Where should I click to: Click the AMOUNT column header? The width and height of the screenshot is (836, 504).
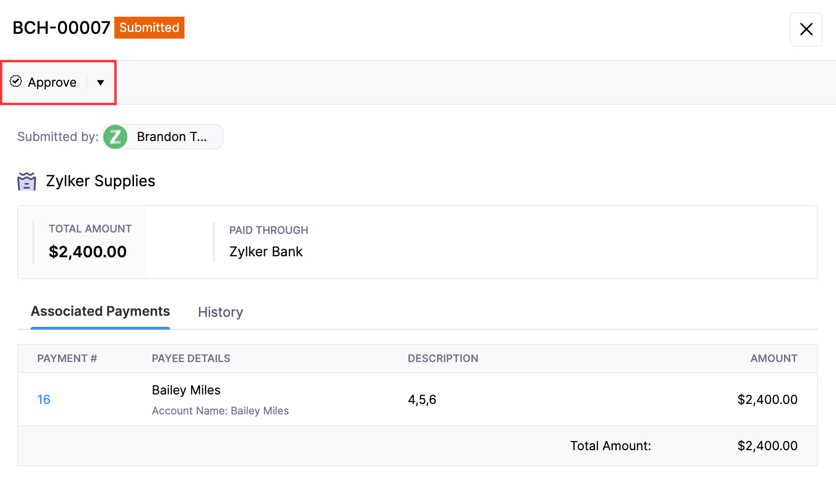point(773,359)
